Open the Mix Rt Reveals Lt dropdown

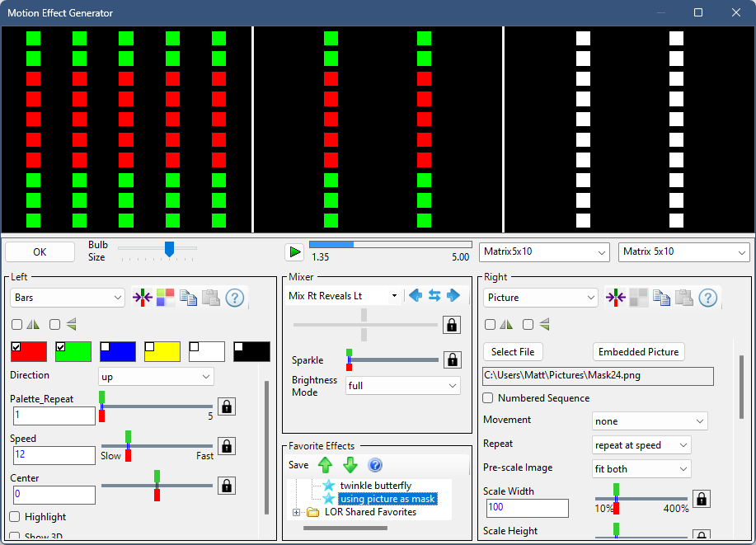click(x=343, y=296)
